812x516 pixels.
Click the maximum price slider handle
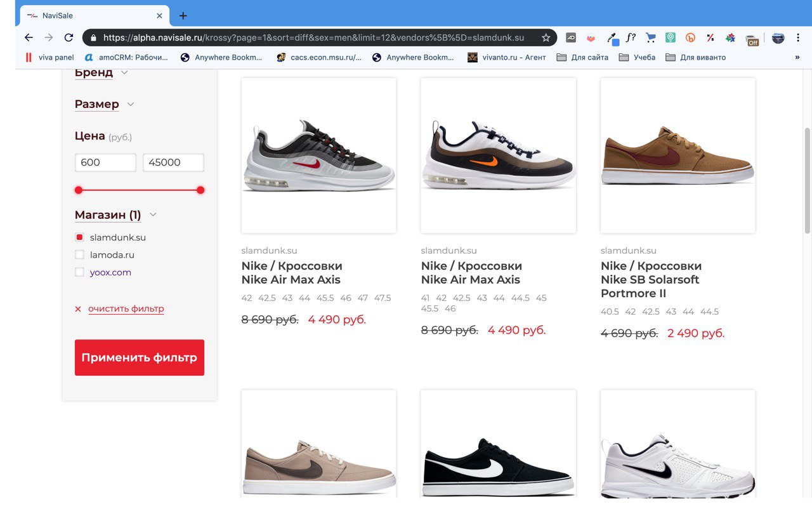(200, 190)
